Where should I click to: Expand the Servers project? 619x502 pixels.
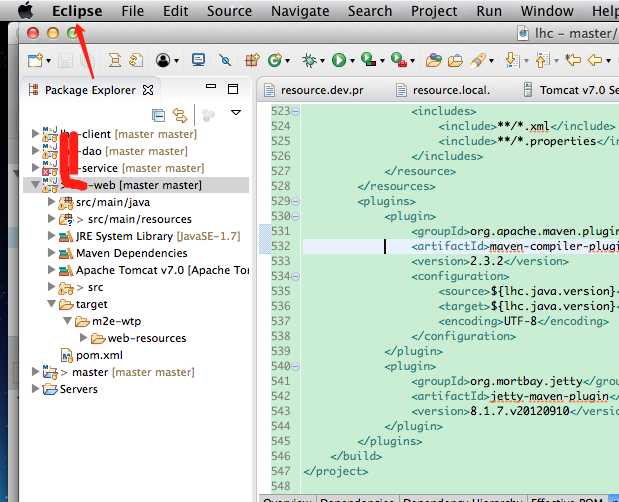coord(35,389)
